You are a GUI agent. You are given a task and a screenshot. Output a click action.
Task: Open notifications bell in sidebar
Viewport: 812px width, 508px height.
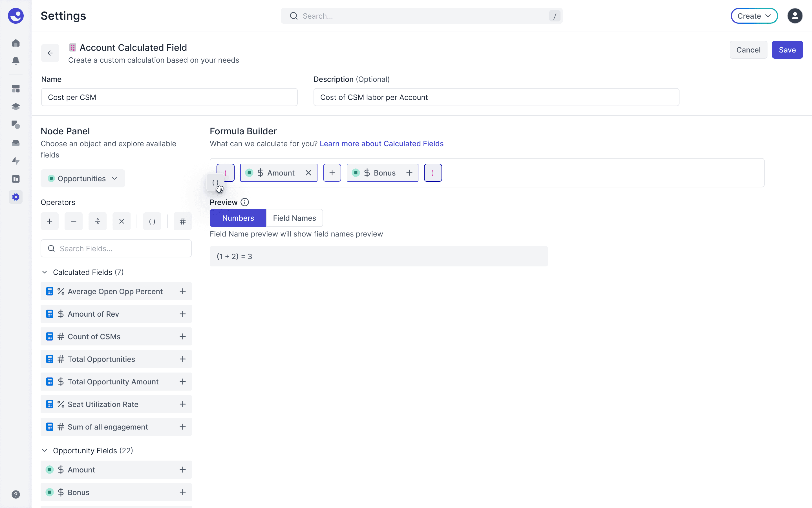[16, 61]
